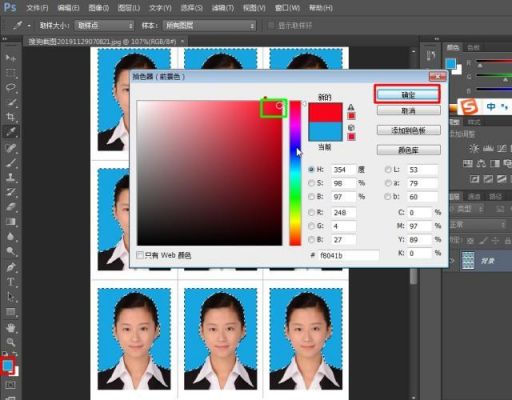Select the Zoom tool in toolbar

click(11, 342)
